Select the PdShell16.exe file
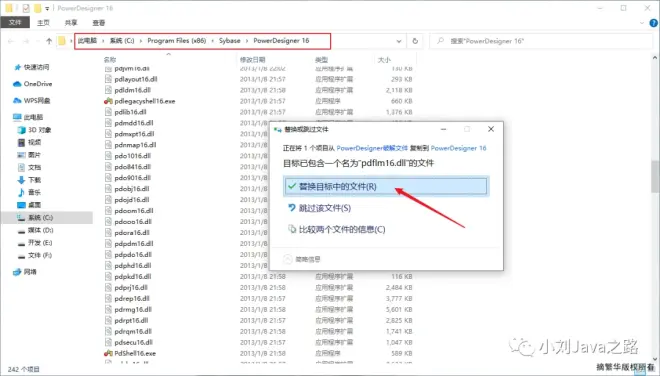 pos(135,353)
